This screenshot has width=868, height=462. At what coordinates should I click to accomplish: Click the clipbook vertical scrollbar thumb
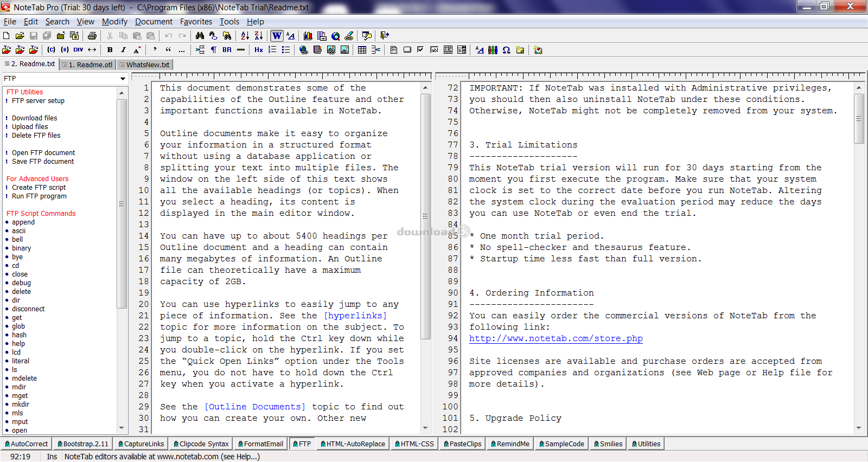tap(122, 204)
